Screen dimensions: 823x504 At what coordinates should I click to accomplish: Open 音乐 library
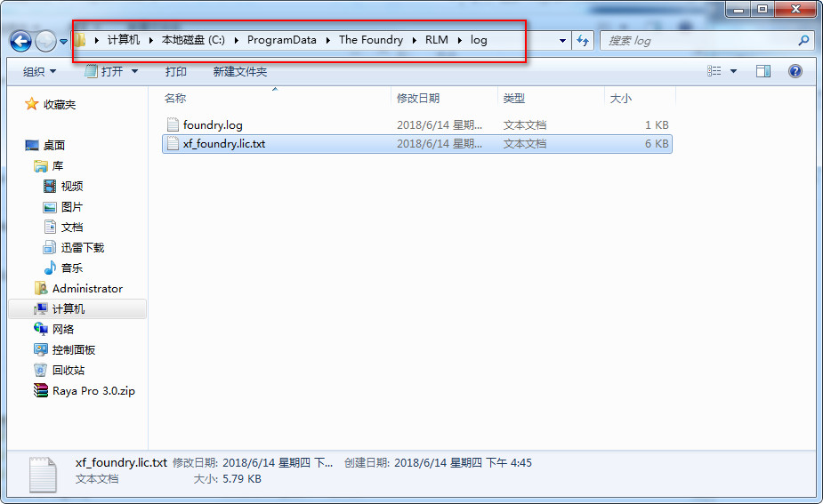(x=72, y=268)
